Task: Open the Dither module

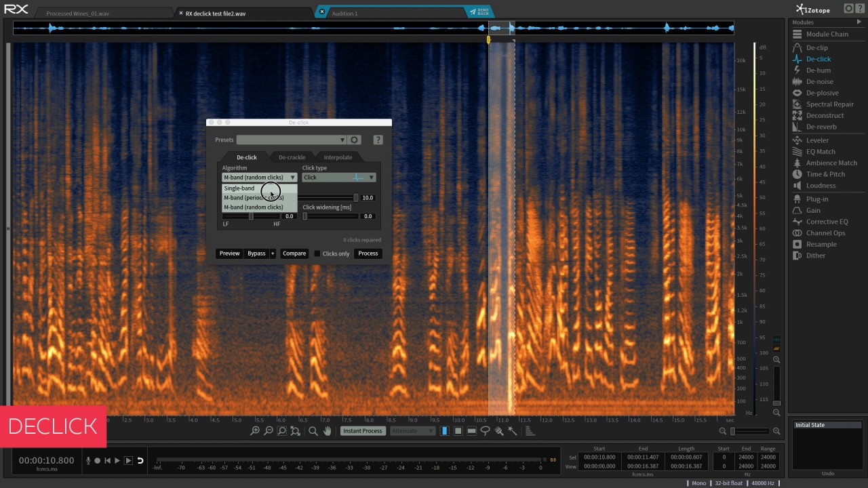Action: pyautogui.click(x=816, y=256)
